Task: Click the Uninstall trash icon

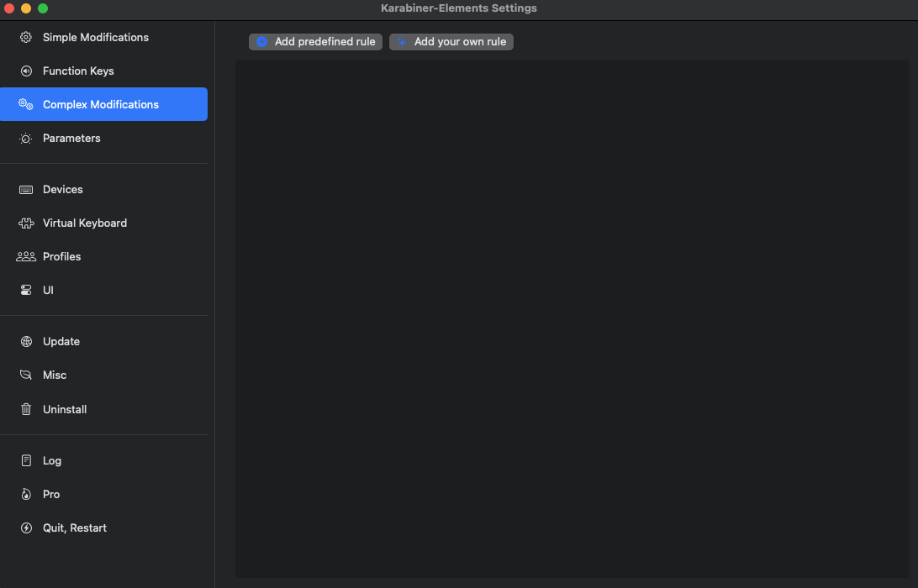Action: point(26,409)
